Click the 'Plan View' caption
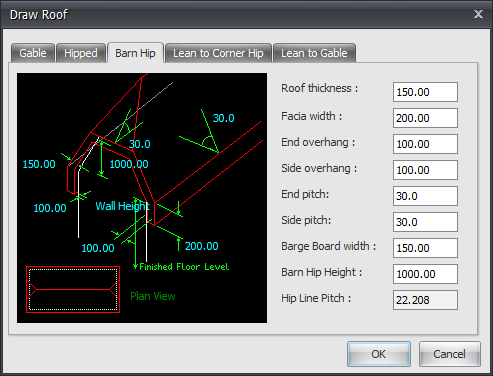 coord(153,296)
